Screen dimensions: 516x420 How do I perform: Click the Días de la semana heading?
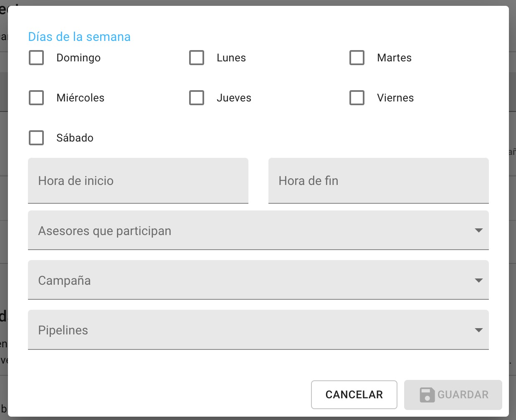click(x=79, y=37)
